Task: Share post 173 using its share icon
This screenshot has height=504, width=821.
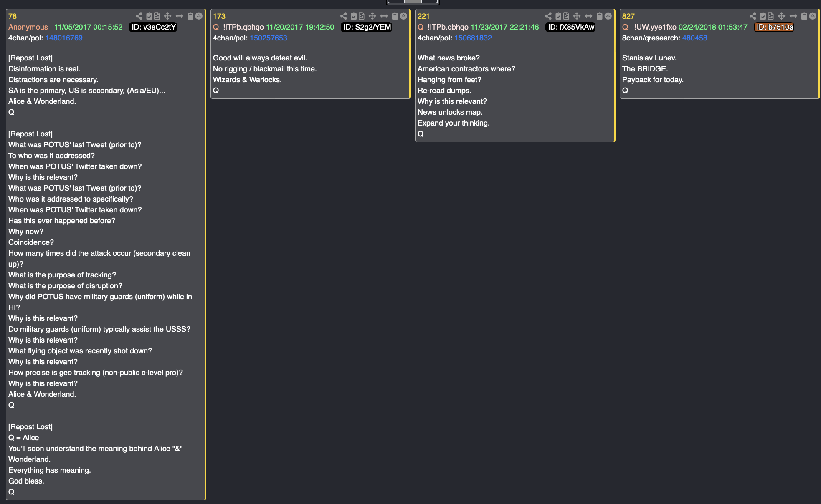Action: [x=344, y=16]
